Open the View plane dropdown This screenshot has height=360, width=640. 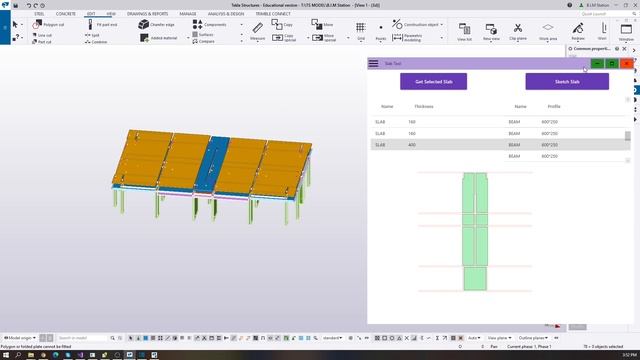499,338
